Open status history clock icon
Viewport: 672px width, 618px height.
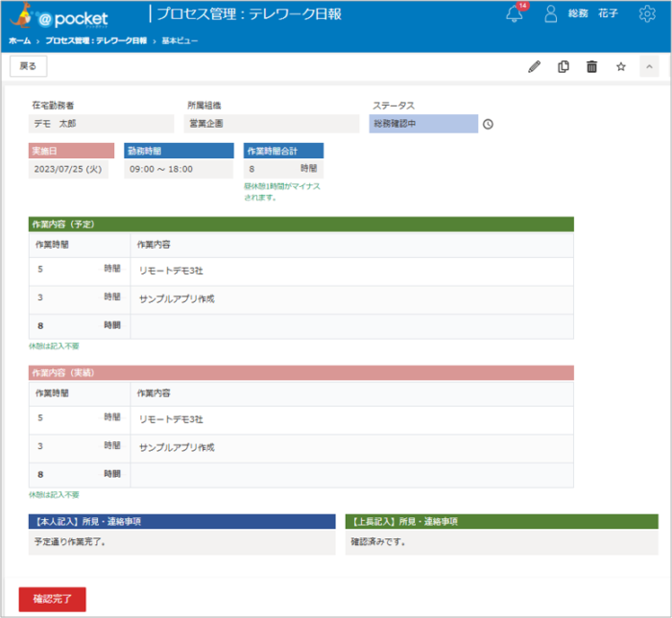click(488, 124)
